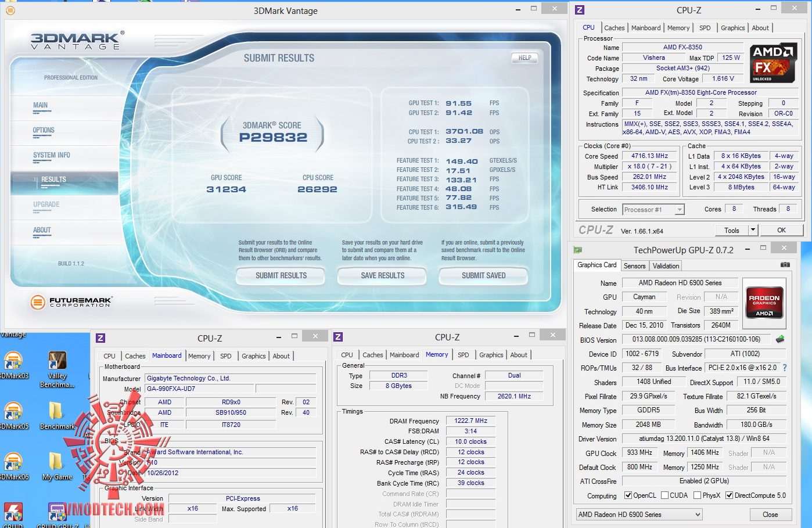Click the GPU Clock 933 MHz field
The image size is (812, 528).
639,452
